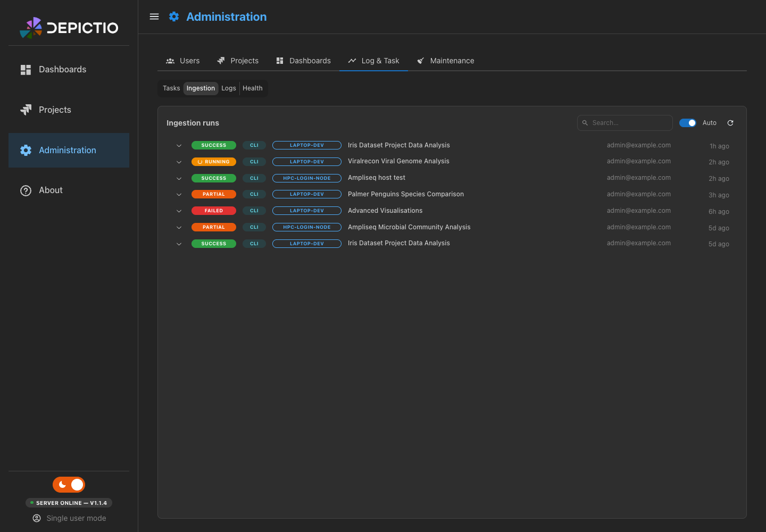The width and height of the screenshot is (766, 532).
Task: Click the hamburger menu icon
Action: 154,16
